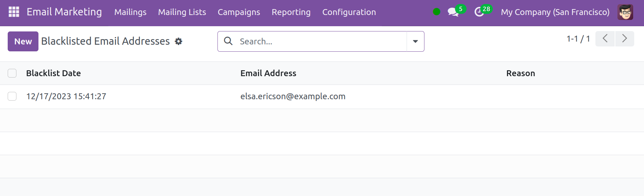Select all records with header checkbox
644x196 pixels.
pos(12,73)
